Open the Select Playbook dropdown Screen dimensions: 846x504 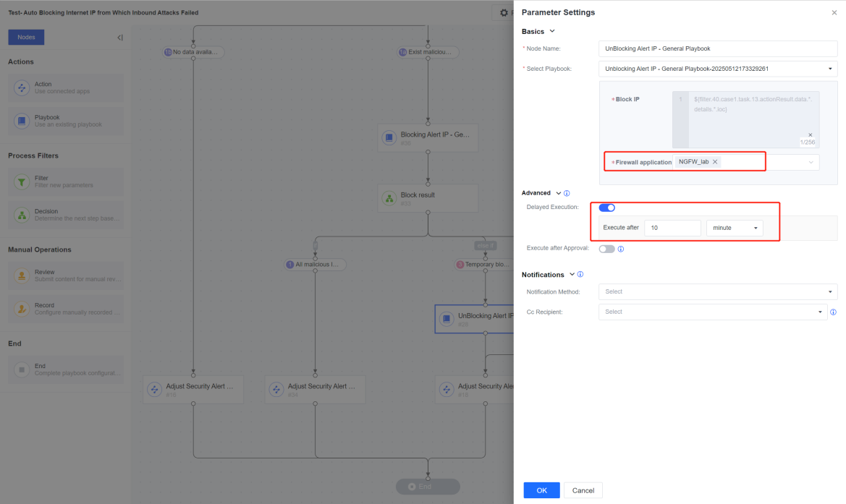click(718, 69)
